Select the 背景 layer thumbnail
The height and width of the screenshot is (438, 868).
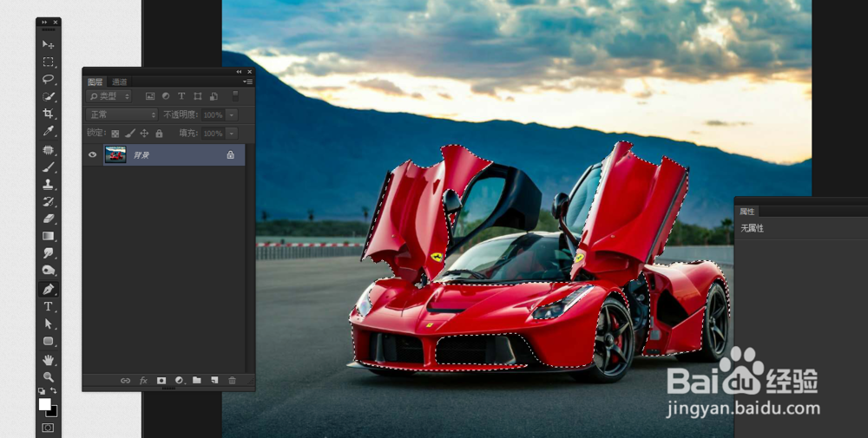[115, 155]
